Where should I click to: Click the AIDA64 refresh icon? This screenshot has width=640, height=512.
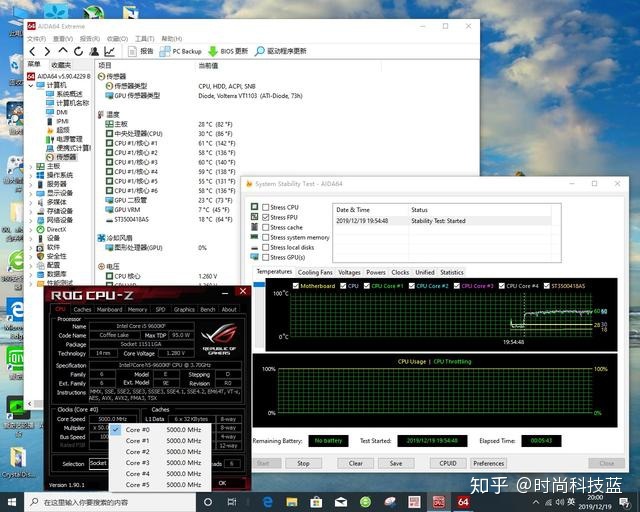(78, 51)
